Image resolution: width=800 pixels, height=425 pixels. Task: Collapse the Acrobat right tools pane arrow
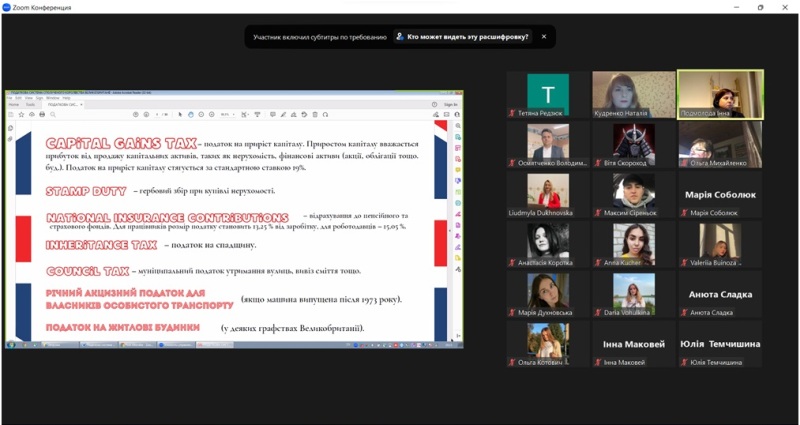(x=449, y=231)
